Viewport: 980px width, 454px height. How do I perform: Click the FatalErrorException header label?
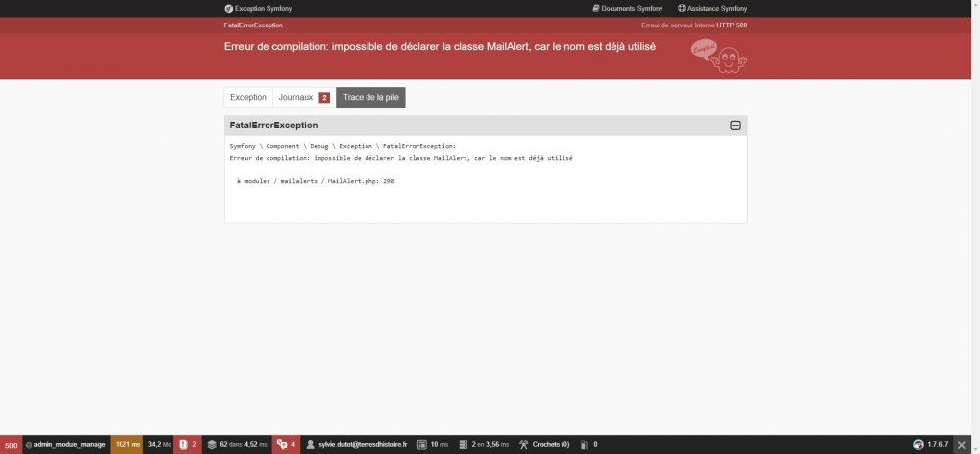coord(273,126)
